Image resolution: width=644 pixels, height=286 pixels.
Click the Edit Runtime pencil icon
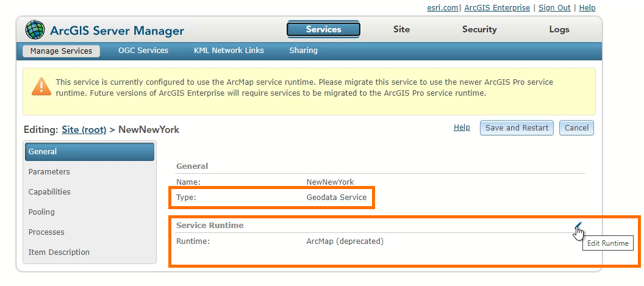pos(578,226)
